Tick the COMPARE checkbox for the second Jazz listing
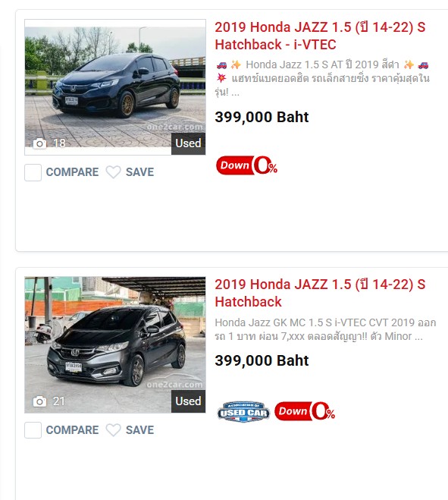Image resolution: width=448 pixels, height=500 pixels. 33,430
